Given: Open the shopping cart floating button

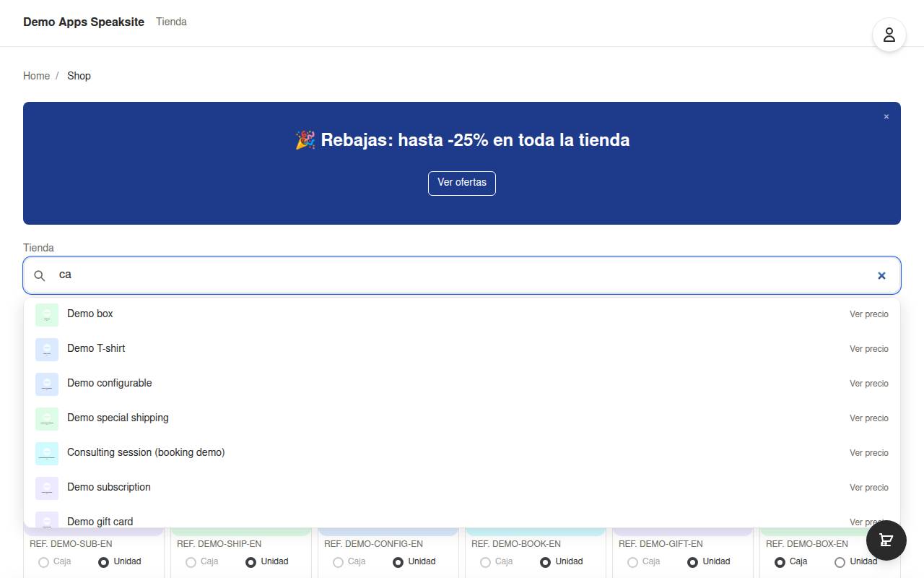Looking at the screenshot, I should (886, 540).
